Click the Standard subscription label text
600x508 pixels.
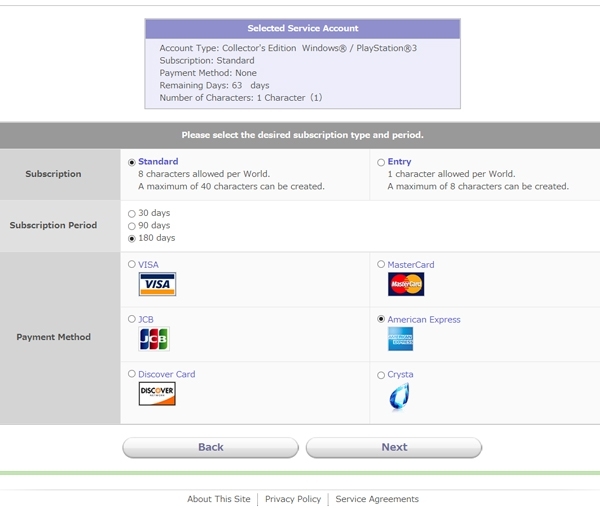[158, 161]
